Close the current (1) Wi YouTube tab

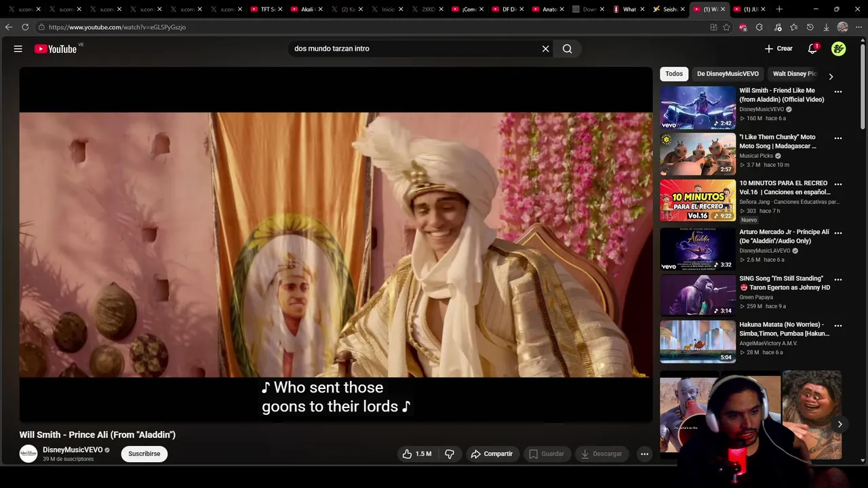[x=723, y=9]
